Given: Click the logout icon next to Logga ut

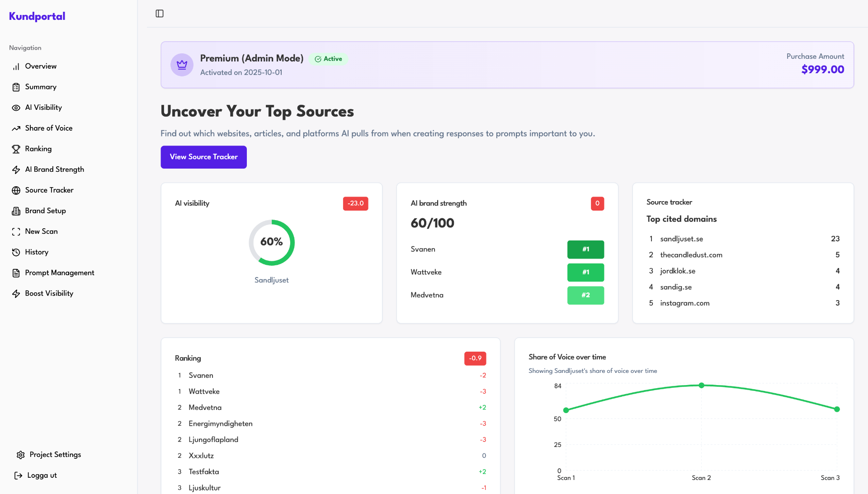Looking at the screenshot, I should [x=18, y=475].
